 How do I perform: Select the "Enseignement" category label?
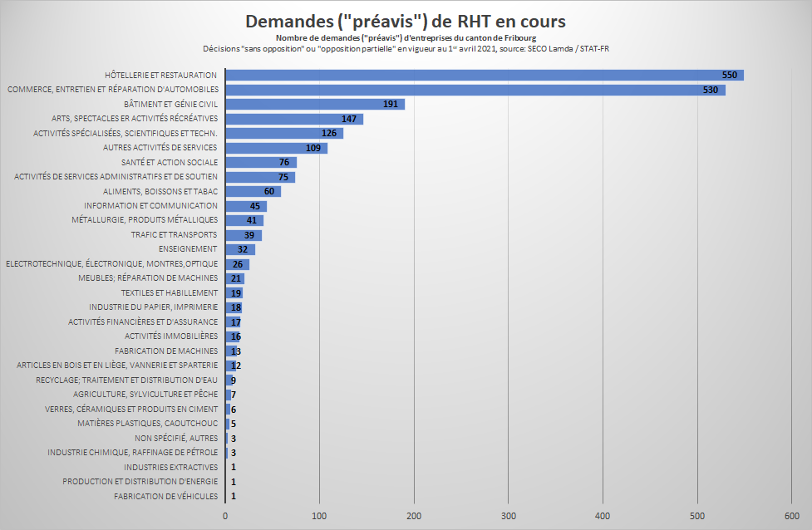(x=188, y=249)
